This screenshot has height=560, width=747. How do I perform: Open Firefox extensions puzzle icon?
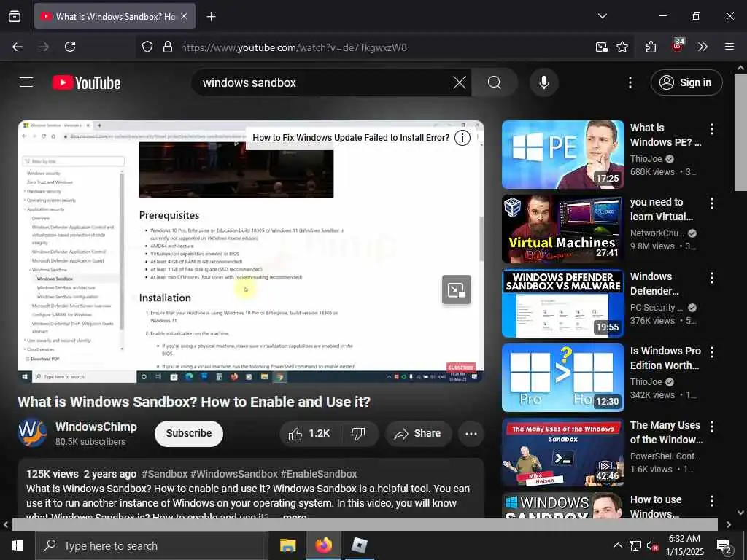click(x=651, y=47)
